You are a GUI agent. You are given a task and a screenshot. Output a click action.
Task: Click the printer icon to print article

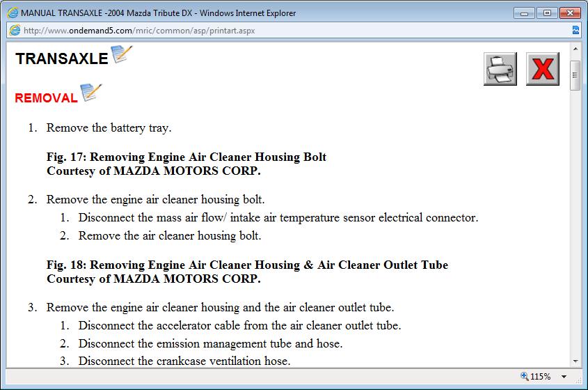[500, 69]
